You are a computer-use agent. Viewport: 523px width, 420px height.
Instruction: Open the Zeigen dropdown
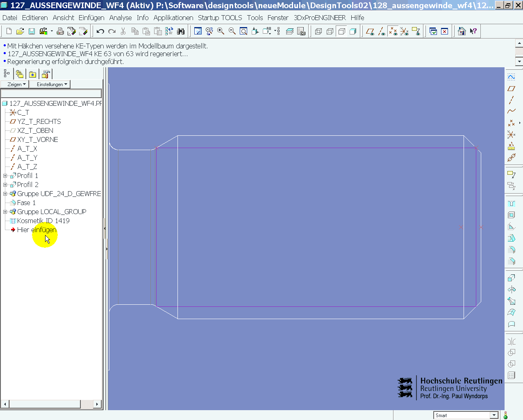tap(15, 84)
